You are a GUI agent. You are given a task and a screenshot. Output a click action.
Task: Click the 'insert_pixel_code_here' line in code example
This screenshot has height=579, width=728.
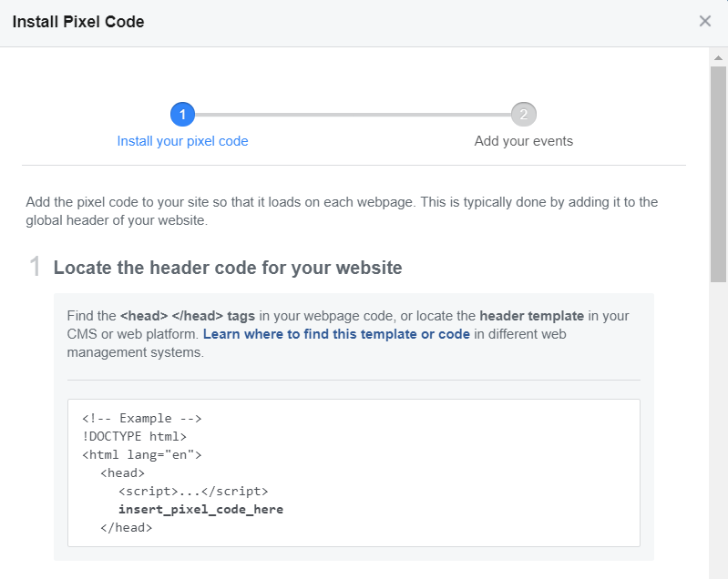pos(200,510)
